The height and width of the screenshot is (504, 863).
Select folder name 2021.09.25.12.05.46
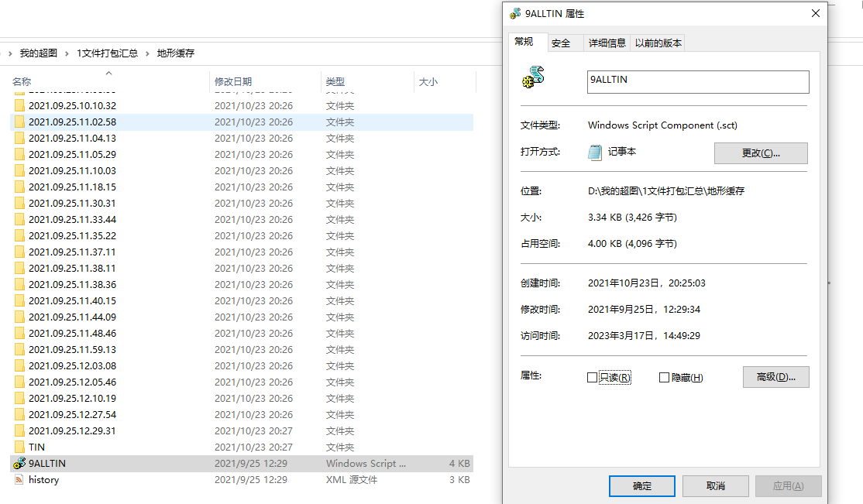tap(73, 382)
